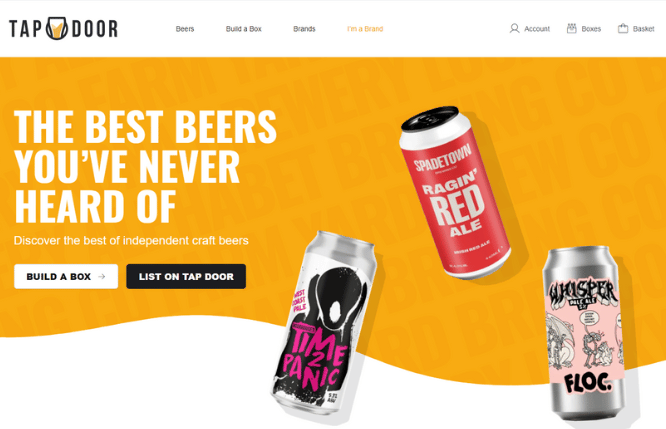
Task: Go to the Brands page
Action: 304,29
